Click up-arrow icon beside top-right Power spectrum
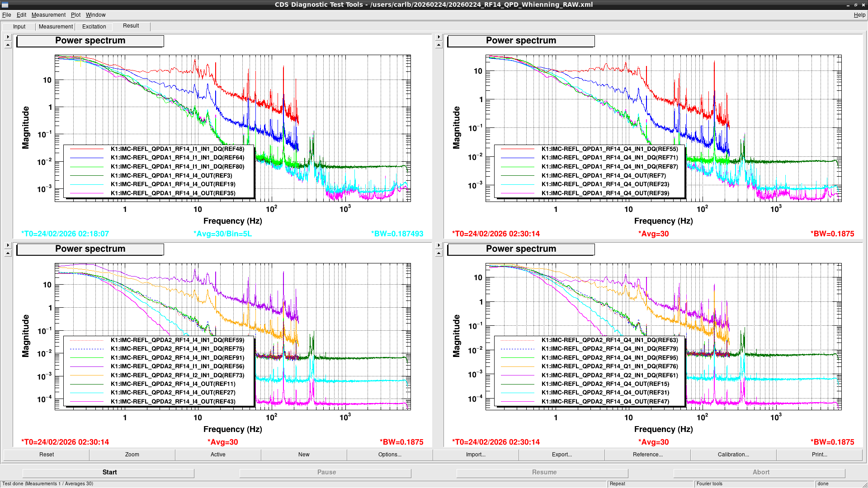This screenshot has width=868, height=488. [x=439, y=45]
